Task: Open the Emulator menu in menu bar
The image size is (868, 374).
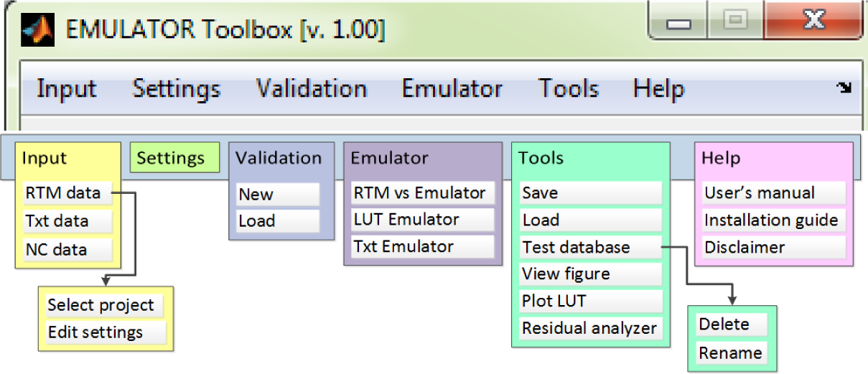Action: click(x=452, y=89)
